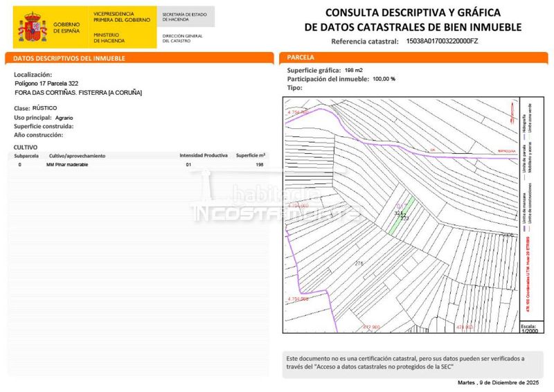Image resolution: width=554 pixels, height=392 pixels.
Task: Click the 'PARCELA' orange header
Action: (x=413, y=57)
